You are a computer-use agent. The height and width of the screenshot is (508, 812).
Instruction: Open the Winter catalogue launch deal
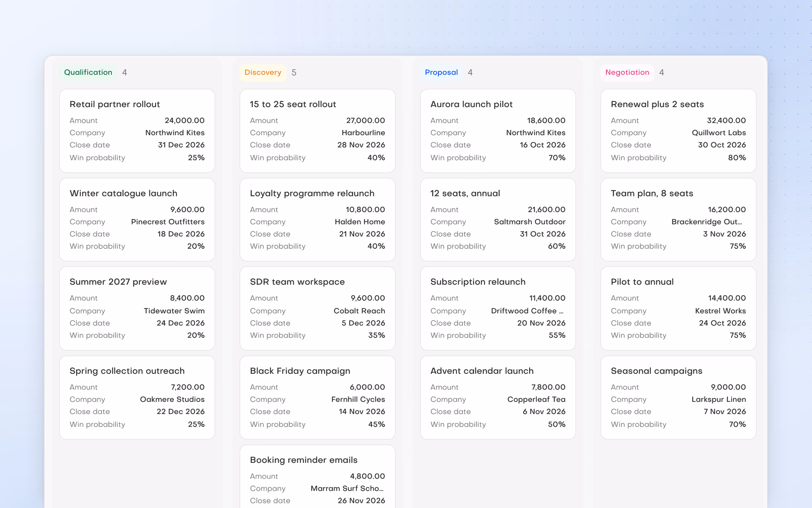pos(137,219)
